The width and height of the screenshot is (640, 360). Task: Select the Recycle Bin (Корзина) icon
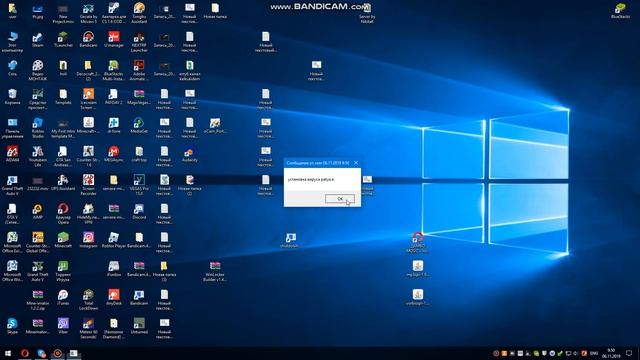[12, 98]
